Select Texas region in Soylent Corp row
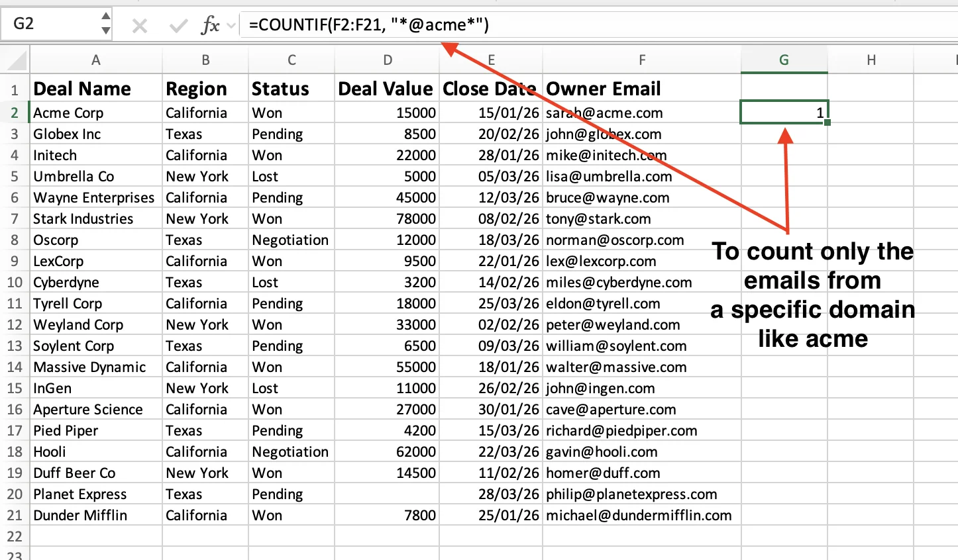The height and width of the screenshot is (560, 958). tap(205, 346)
